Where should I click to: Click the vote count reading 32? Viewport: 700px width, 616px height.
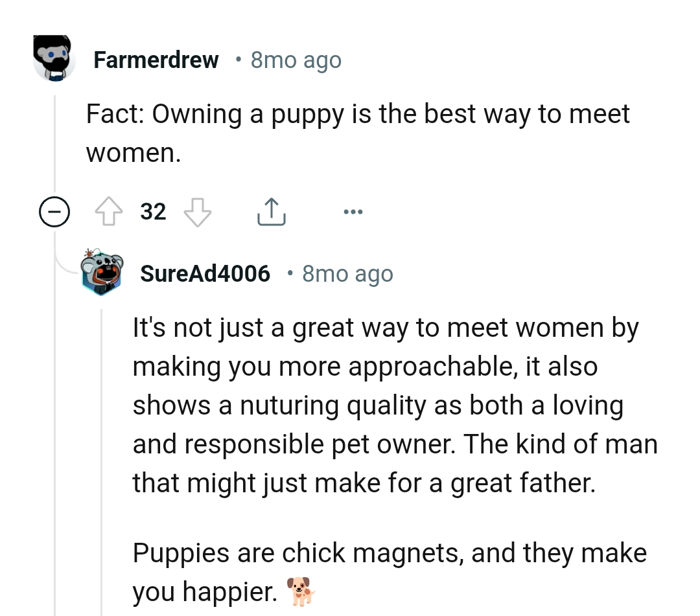[153, 211]
